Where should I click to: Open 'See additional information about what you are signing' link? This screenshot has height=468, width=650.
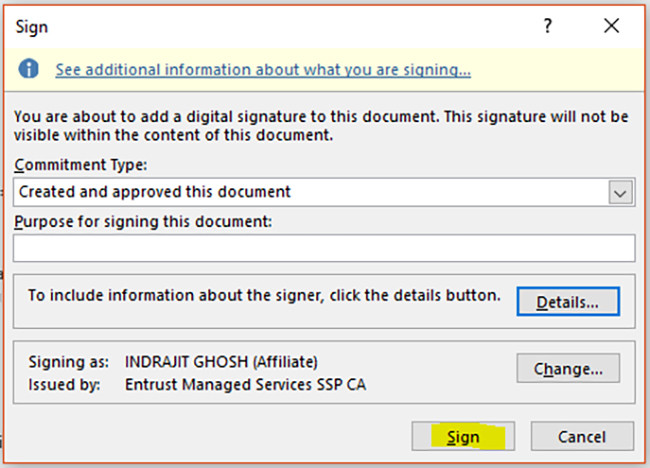[x=263, y=70]
